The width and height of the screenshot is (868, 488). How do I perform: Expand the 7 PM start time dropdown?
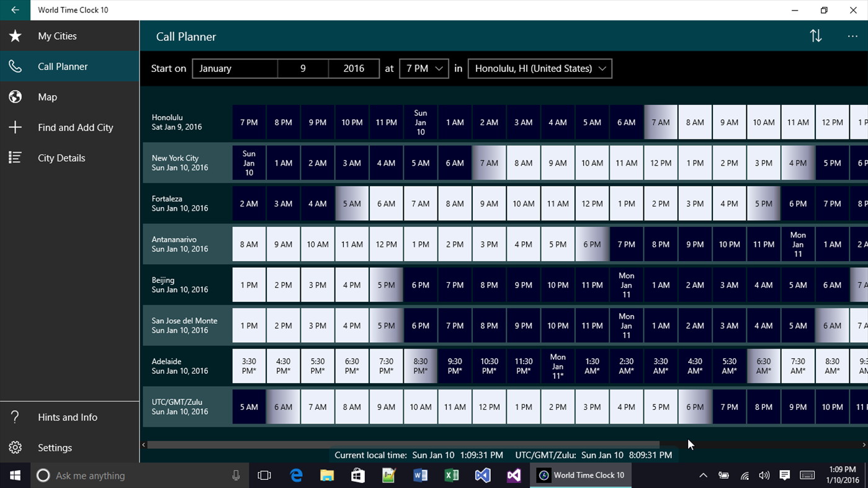424,68
